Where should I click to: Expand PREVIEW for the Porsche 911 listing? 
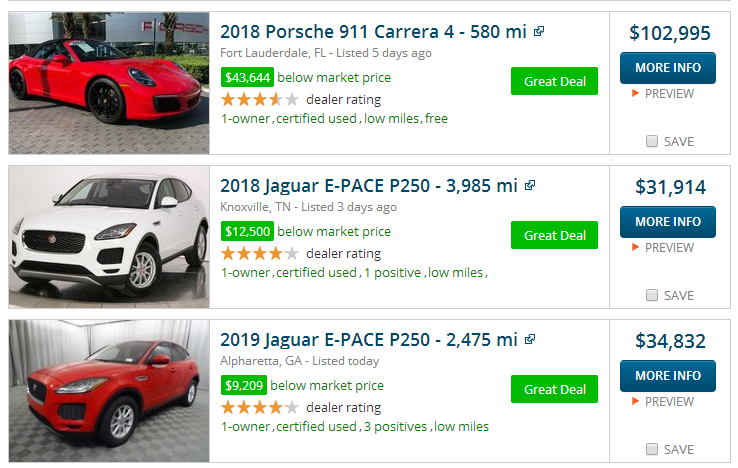(x=663, y=94)
